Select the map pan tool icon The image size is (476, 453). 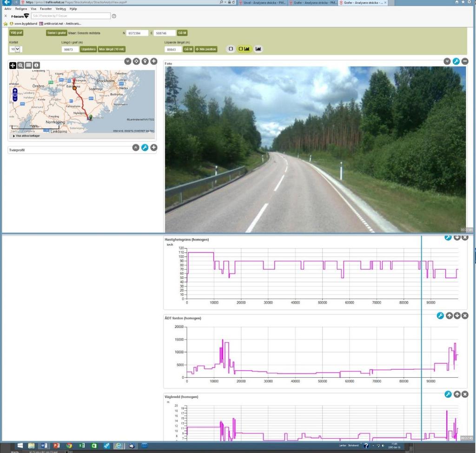(x=13, y=65)
